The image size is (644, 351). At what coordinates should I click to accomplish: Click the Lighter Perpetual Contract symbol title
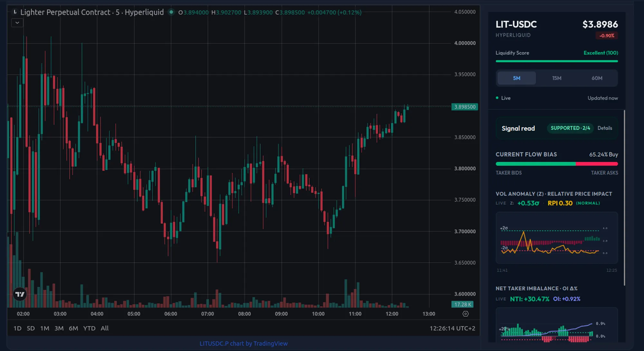(x=92, y=12)
